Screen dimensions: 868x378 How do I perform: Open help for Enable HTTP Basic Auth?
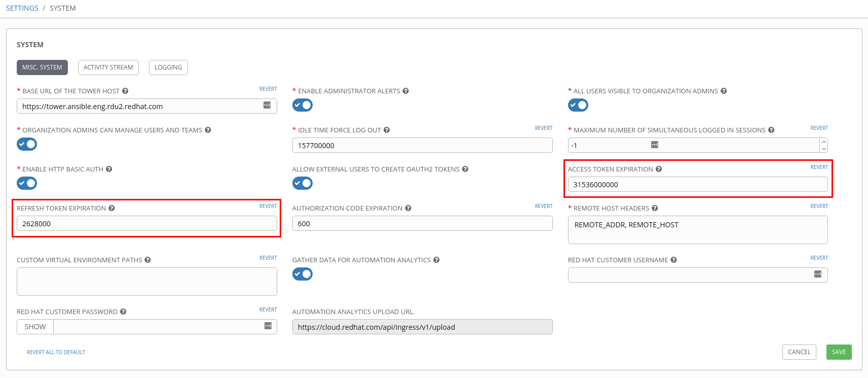[109, 169]
